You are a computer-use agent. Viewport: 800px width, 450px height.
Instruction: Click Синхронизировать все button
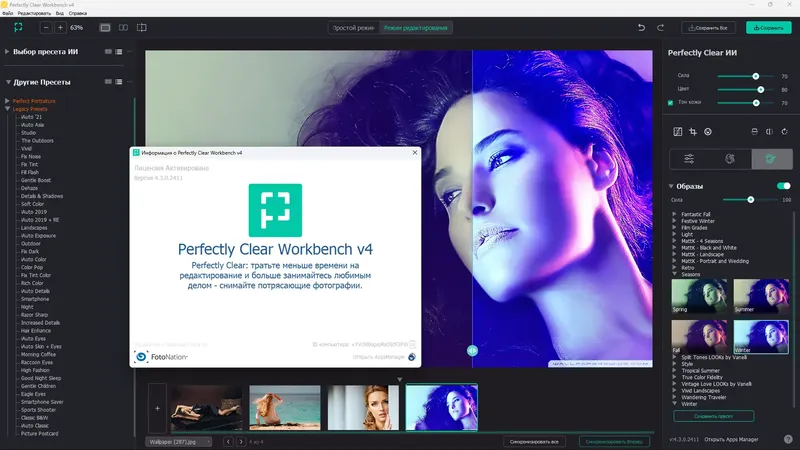[x=534, y=442]
